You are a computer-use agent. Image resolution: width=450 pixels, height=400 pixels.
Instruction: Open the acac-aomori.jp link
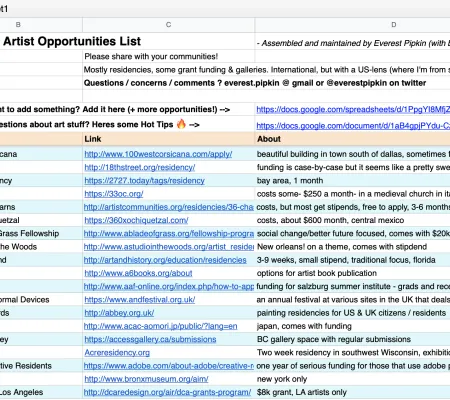[160, 326]
